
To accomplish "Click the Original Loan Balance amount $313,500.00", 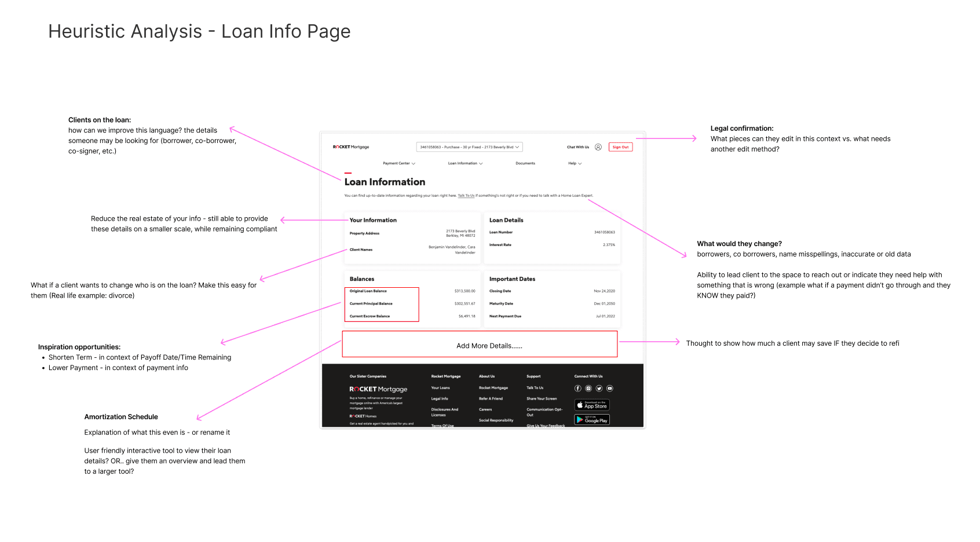I will [465, 291].
